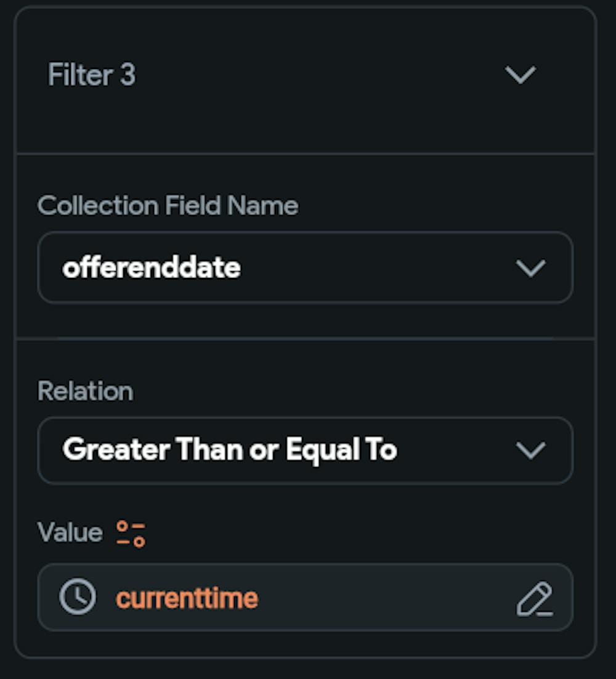Click the Relation label text
The width and height of the screenshot is (616, 679).
[85, 391]
